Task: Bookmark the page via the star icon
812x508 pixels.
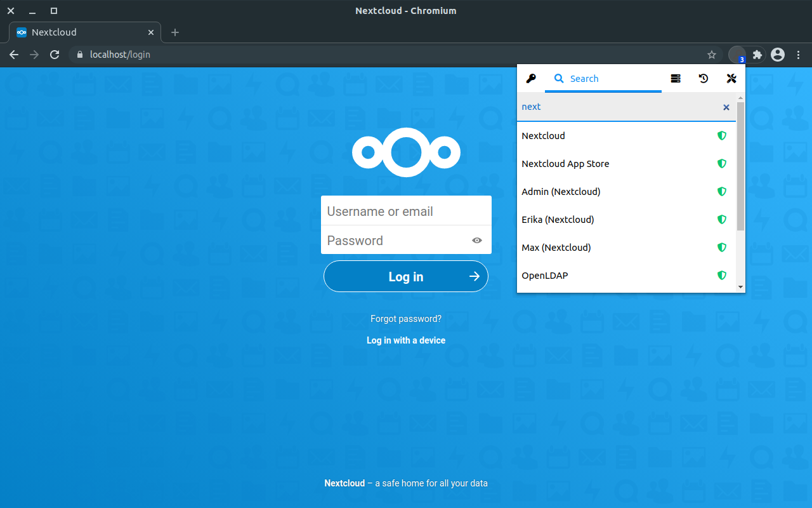Action: pyautogui.click(x=712, y=55)
